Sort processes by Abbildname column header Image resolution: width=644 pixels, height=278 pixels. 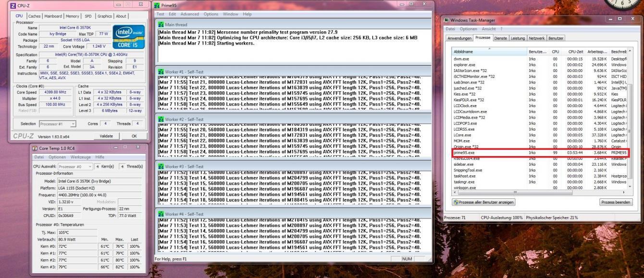coord(490,51)
